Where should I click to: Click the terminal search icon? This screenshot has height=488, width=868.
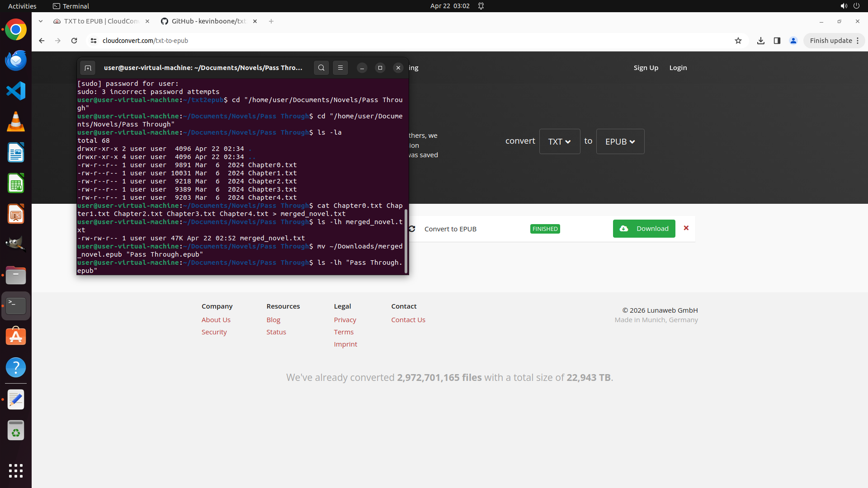(321, 68)
